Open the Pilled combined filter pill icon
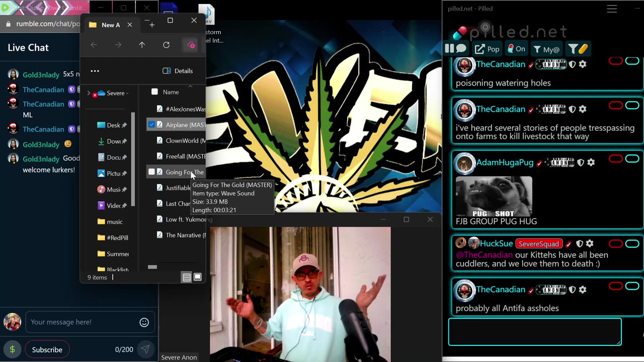The image size is (644, 362). [578, 49]
